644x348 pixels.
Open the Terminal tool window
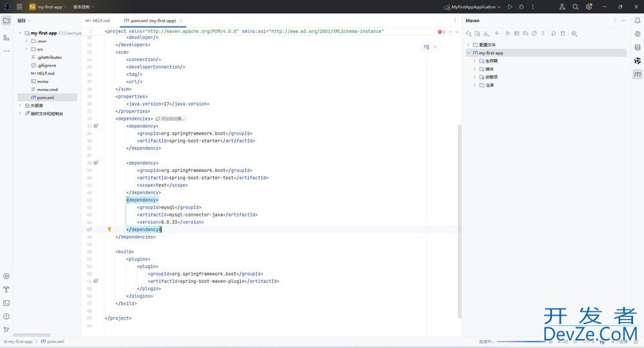6,303
